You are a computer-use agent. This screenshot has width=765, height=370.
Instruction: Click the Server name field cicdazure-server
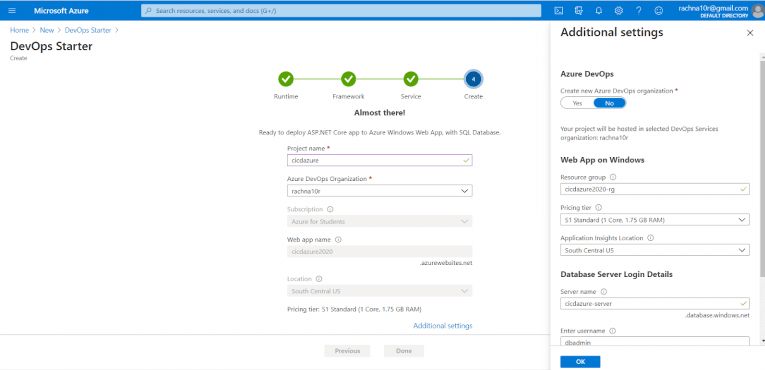coord(655,304)
